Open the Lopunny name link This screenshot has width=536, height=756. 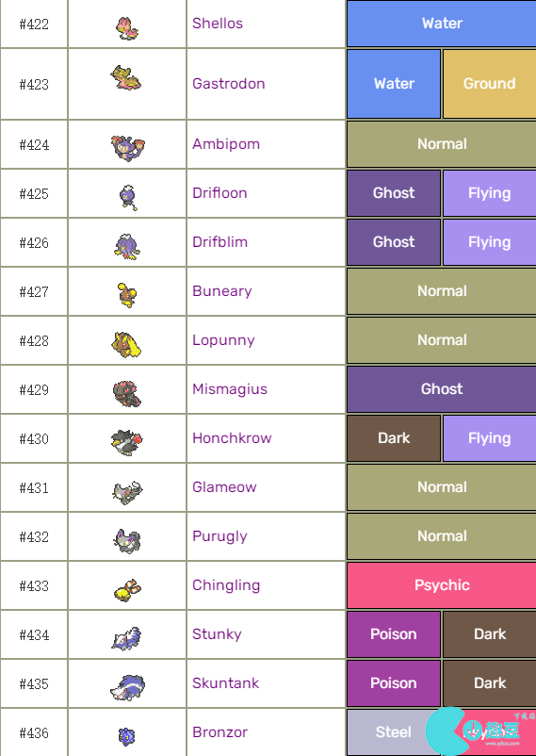(x=223, y=340)
